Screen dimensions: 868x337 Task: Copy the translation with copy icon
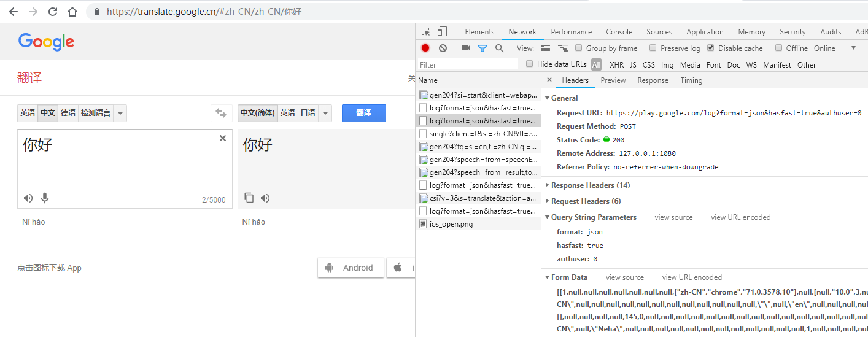(x=249, y=198)
